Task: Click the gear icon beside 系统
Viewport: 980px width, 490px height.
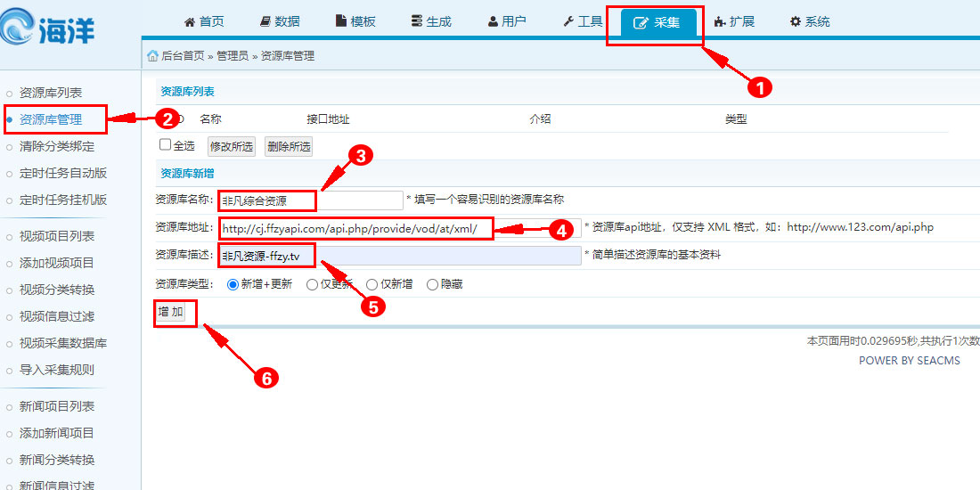Action: pos(796,22)
